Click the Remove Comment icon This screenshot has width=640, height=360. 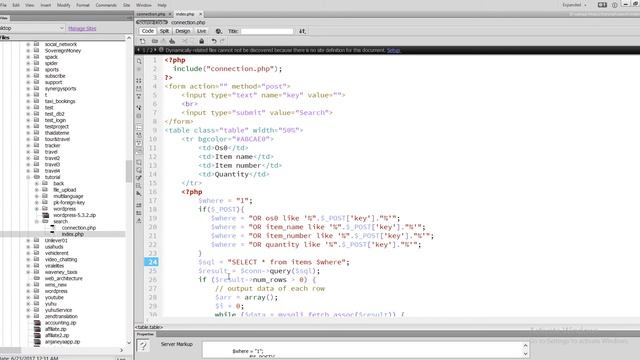click(x=139, y=170)
